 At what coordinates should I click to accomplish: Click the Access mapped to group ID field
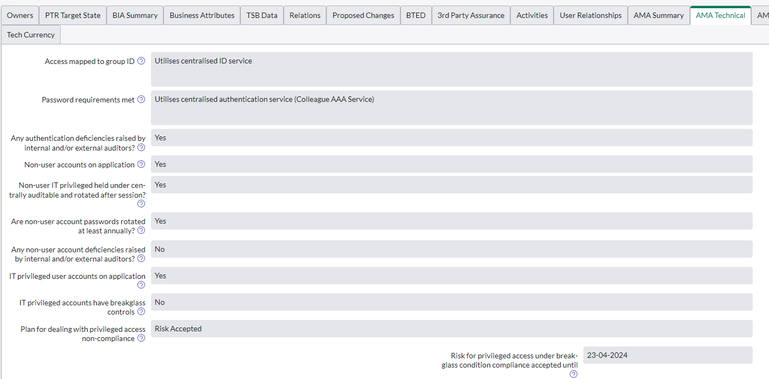click(452, 69)
